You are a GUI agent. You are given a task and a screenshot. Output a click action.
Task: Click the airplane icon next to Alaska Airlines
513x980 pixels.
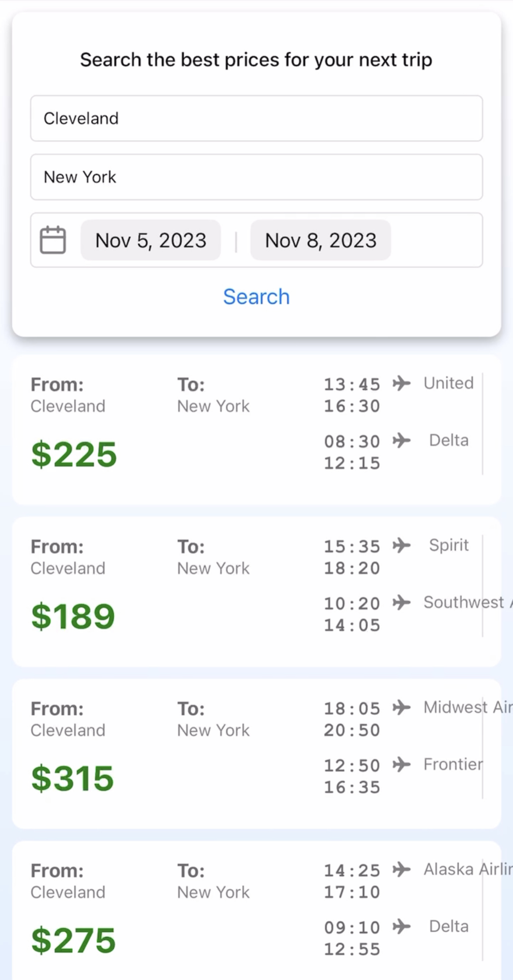click(x=402, y=869)
